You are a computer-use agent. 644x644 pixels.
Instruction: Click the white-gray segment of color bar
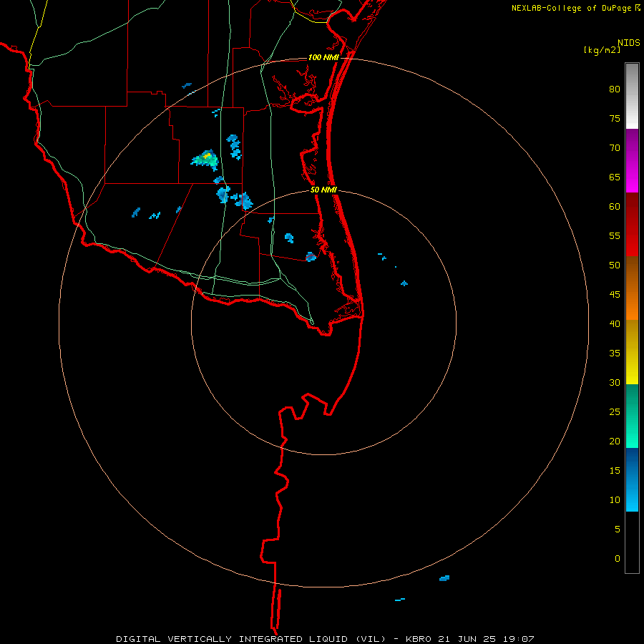coord(632,96)
